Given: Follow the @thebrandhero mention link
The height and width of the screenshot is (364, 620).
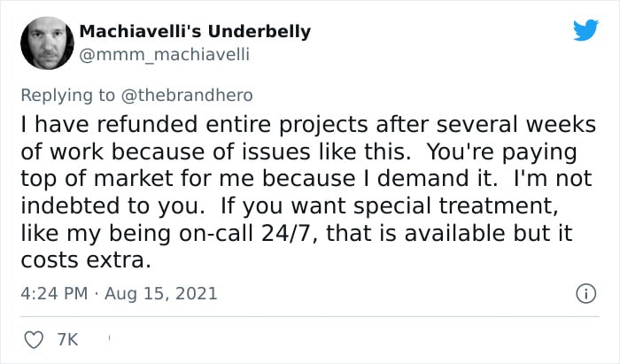Looking at the screenshot, I should (x=187, y=96).
